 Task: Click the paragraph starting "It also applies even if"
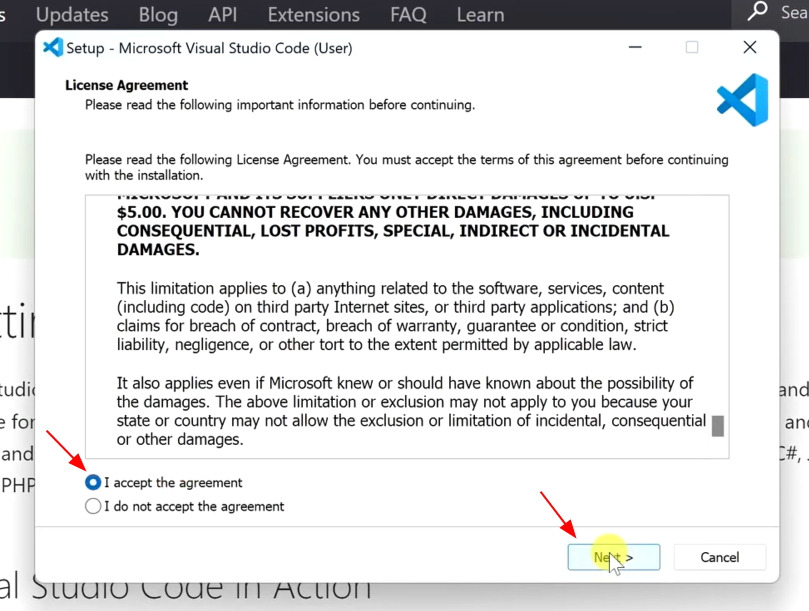(x=411, y=411)
